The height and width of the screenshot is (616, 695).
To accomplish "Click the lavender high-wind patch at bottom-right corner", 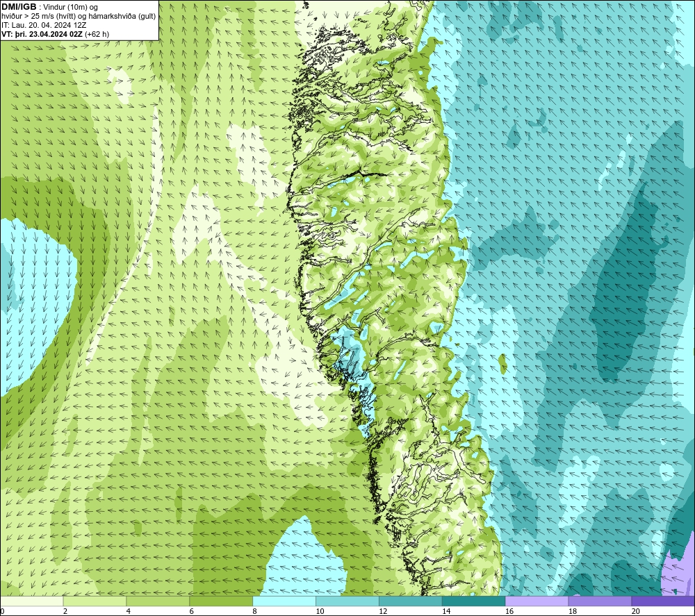I will [678, 572].
